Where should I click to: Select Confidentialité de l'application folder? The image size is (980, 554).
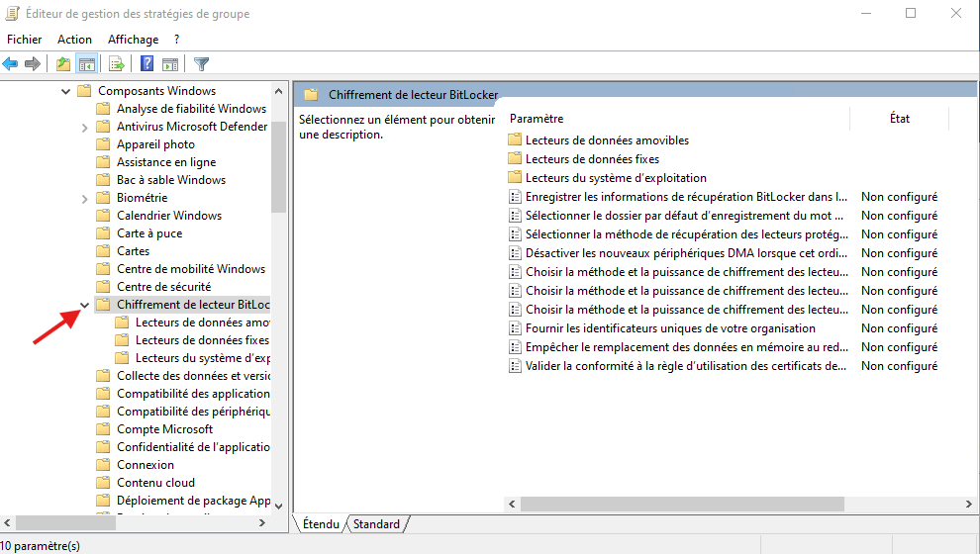coord(193,447)
